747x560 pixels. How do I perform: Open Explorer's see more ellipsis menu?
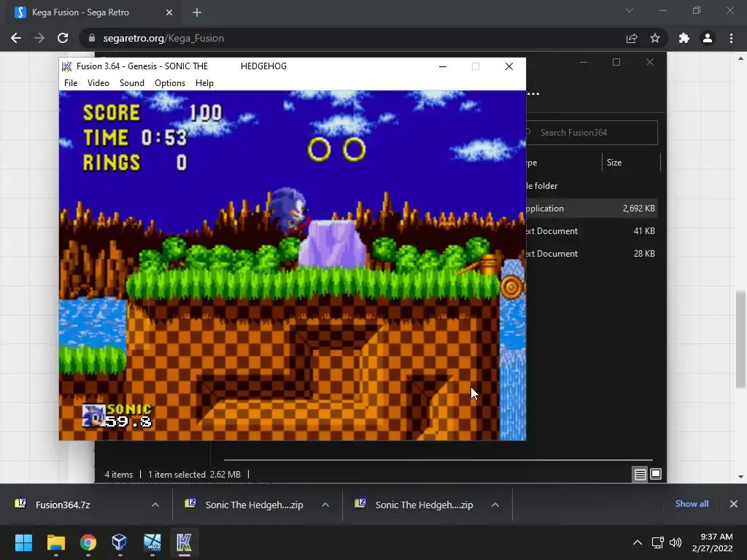click(x=533, y=93)
